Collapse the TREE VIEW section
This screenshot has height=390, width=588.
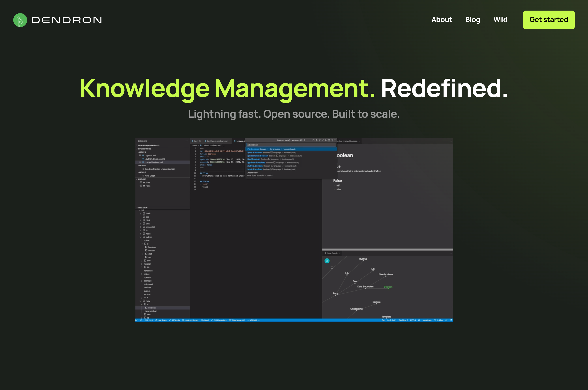tap(137, 208)
